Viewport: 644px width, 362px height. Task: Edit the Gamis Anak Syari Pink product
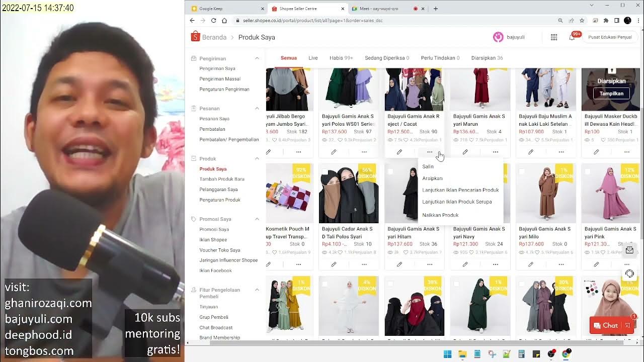[x=596, y=264]
